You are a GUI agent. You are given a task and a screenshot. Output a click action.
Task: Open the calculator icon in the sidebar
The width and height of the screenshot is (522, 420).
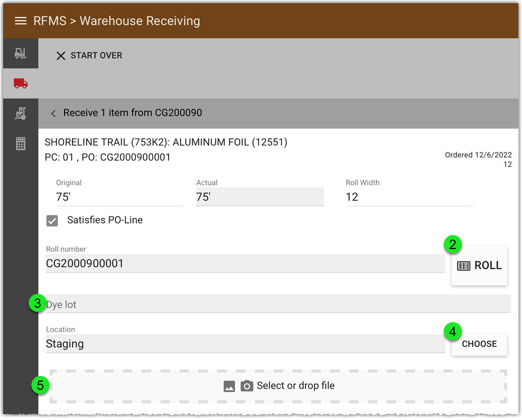coord(20,143)
